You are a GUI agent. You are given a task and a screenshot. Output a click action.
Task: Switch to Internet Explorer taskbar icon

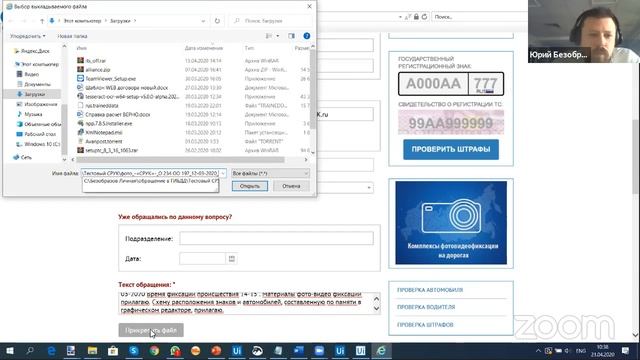(381, 351)
